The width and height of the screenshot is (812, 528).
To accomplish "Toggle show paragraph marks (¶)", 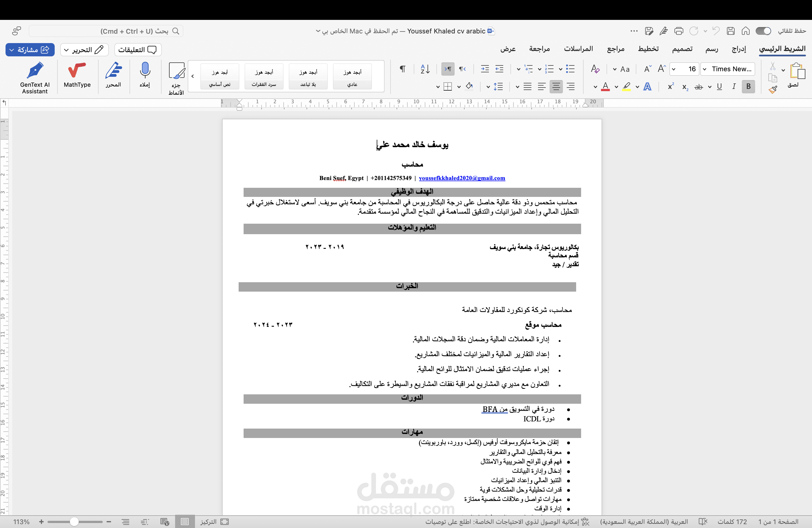I will tap(403, 69).
